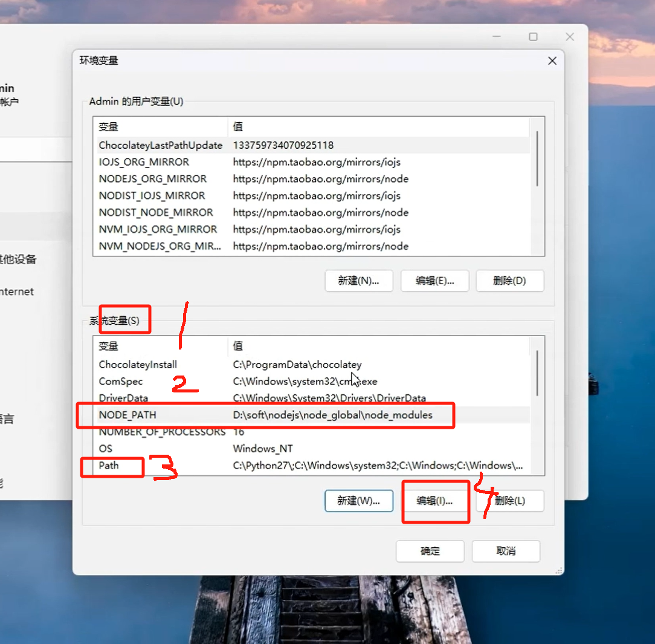Image resolution: width=655 pixels, height=644 pixels.
Task: Click 删除(D) for user variables
Action: coord(509,281)
